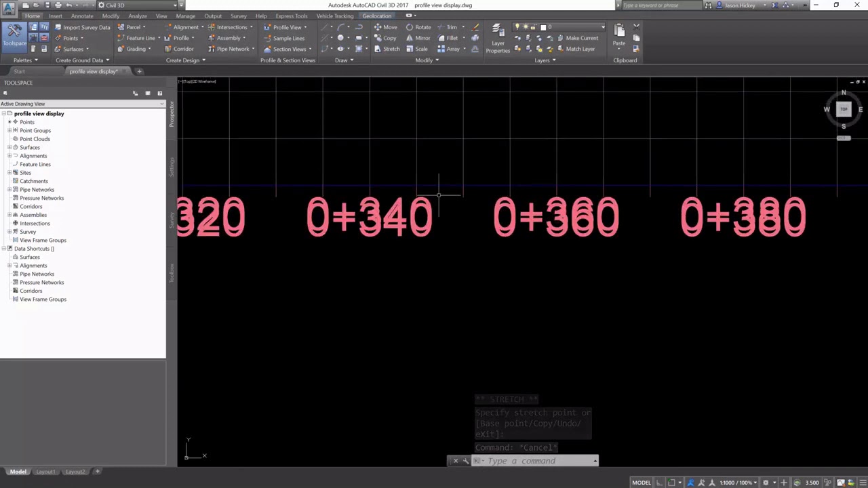Open workspace switching gear in status bar
The image size is (868, 488).
pos(766,483)
